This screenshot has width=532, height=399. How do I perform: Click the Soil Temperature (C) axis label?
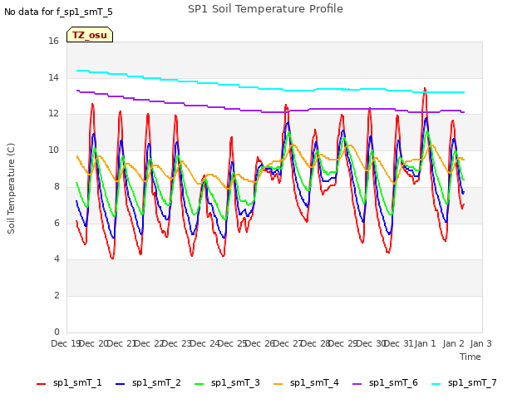(11, 189)
